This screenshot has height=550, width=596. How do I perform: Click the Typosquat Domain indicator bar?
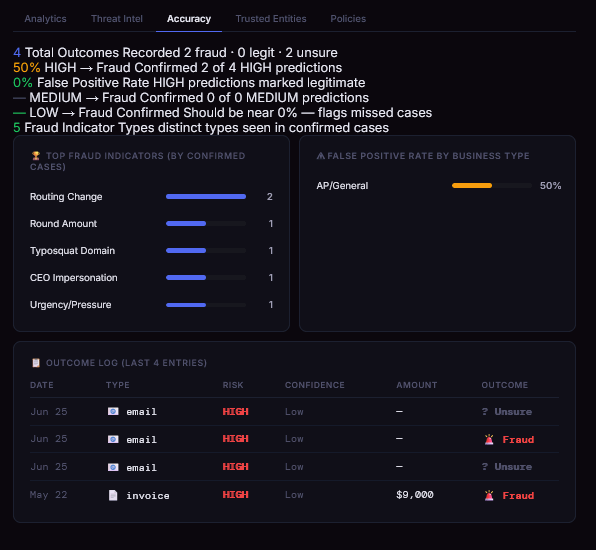[206, 250]
